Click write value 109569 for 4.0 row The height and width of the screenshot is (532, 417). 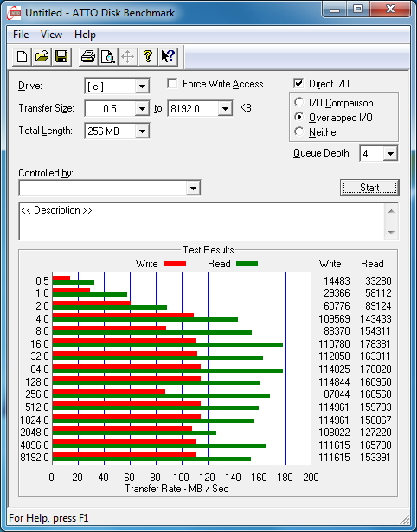click(334, 319)
